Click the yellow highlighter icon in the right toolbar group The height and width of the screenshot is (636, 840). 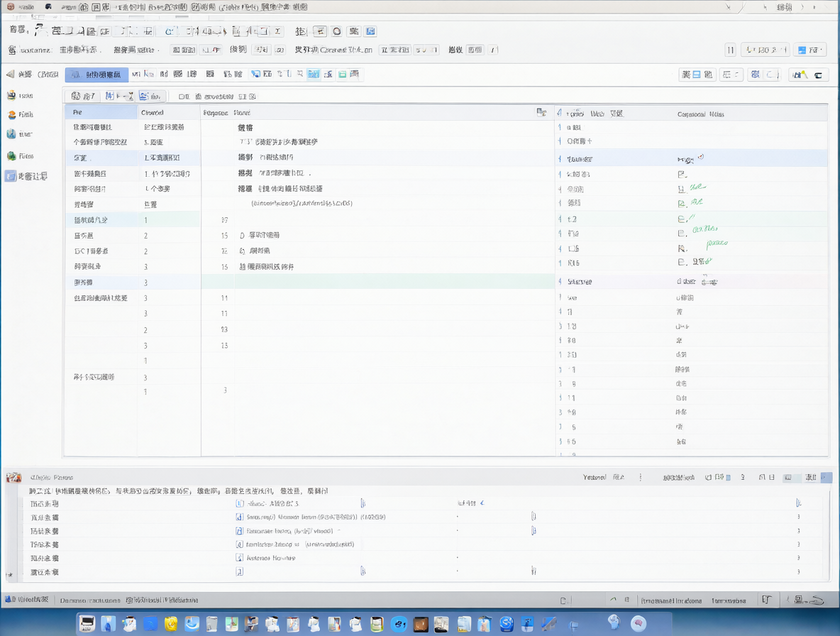click(800, 75)
